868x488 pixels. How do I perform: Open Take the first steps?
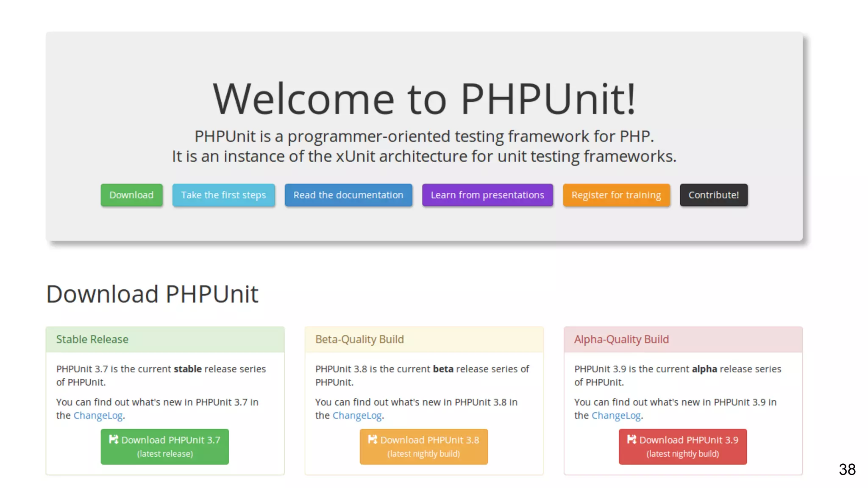tap(223, 195)
